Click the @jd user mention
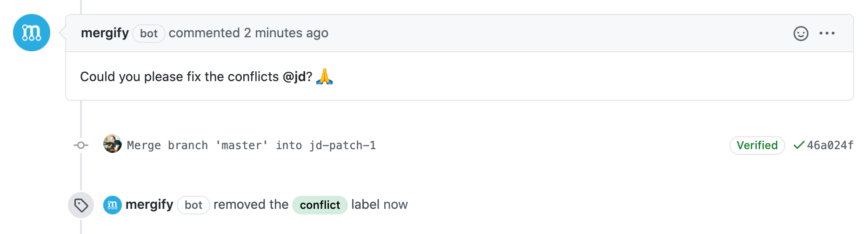868x234 pixels. point(294,76)
